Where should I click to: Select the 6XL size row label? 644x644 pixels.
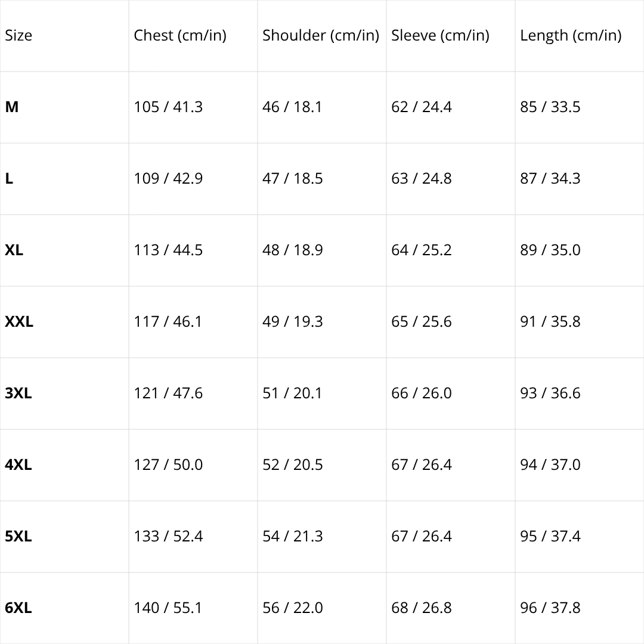18,608
